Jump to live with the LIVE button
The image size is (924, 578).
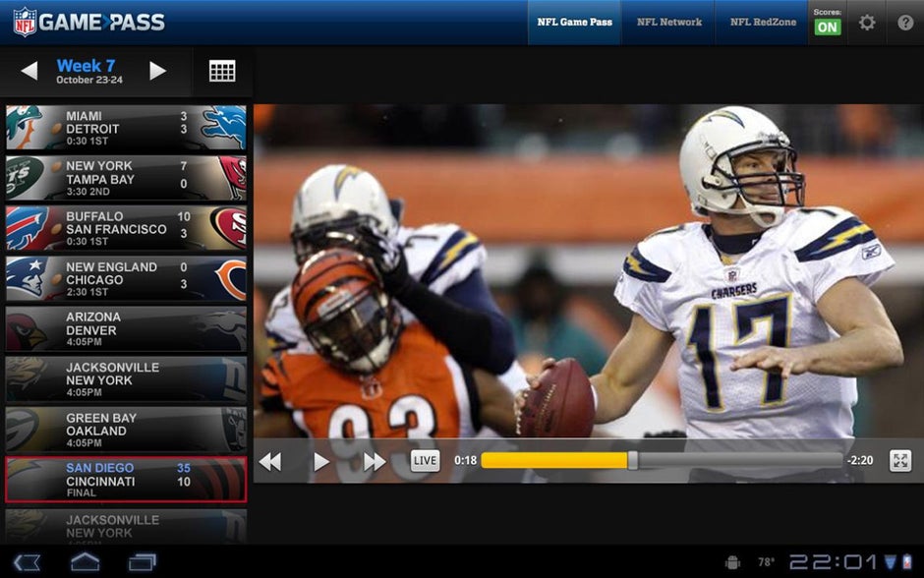(427, 459)
